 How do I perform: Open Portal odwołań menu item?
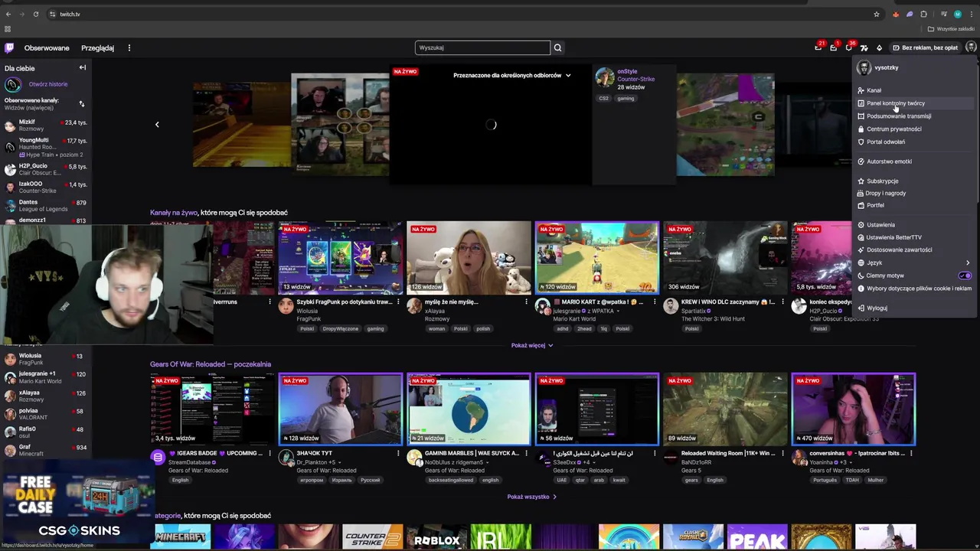[914, 142]
